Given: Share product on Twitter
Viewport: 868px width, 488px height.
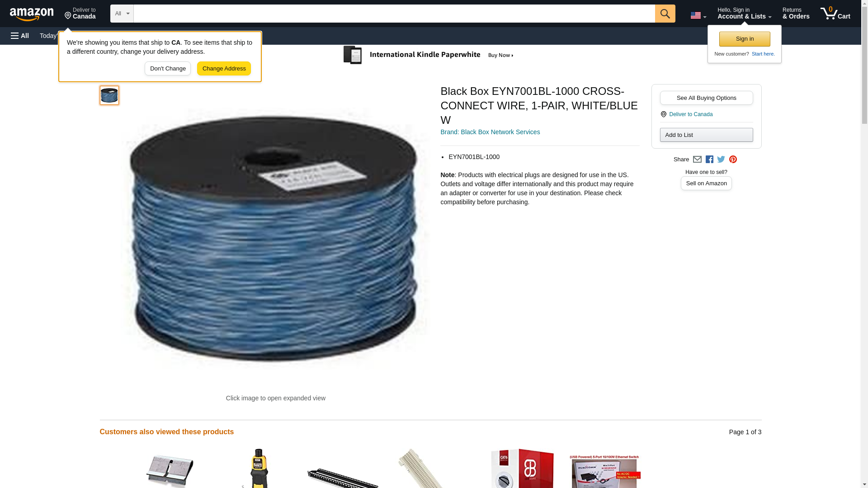Looking at the screenshot, I should coord(721,160).
